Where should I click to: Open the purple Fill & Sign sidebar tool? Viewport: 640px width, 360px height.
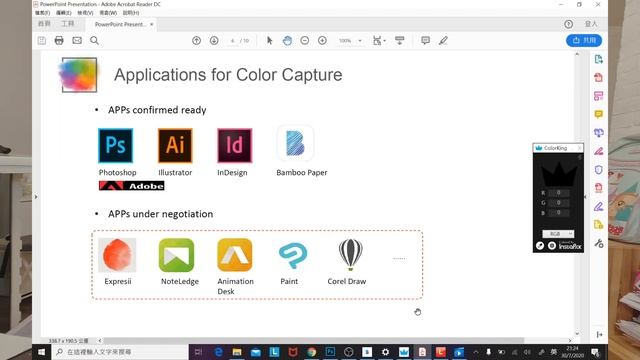click(x=598, y=206)
